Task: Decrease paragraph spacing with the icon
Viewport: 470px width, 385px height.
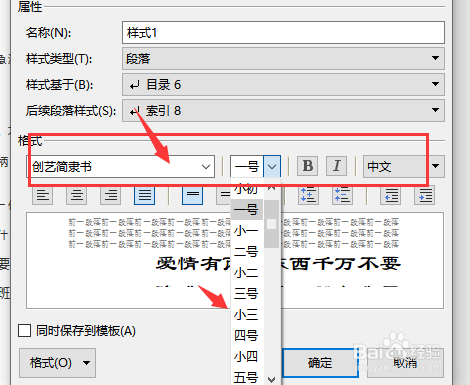Action: (x=342, y=195)
